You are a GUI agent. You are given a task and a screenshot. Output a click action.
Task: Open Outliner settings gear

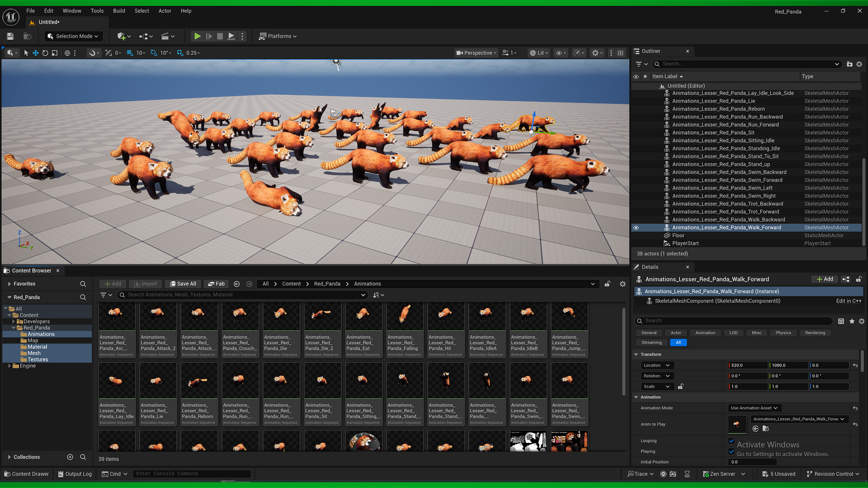point(859,64)
